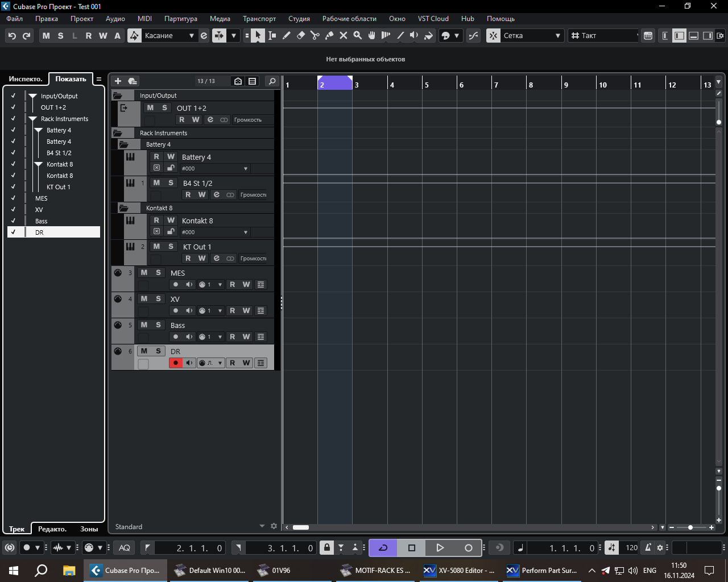Mute the MES track
The height and width of the screenshot is (582, 728).
pos(144,273)
